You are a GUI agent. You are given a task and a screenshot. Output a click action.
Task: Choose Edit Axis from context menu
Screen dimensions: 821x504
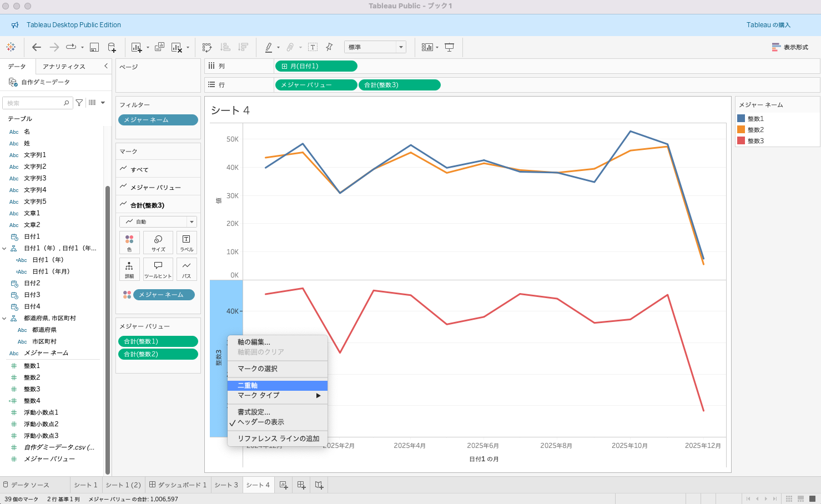[254, 342]
